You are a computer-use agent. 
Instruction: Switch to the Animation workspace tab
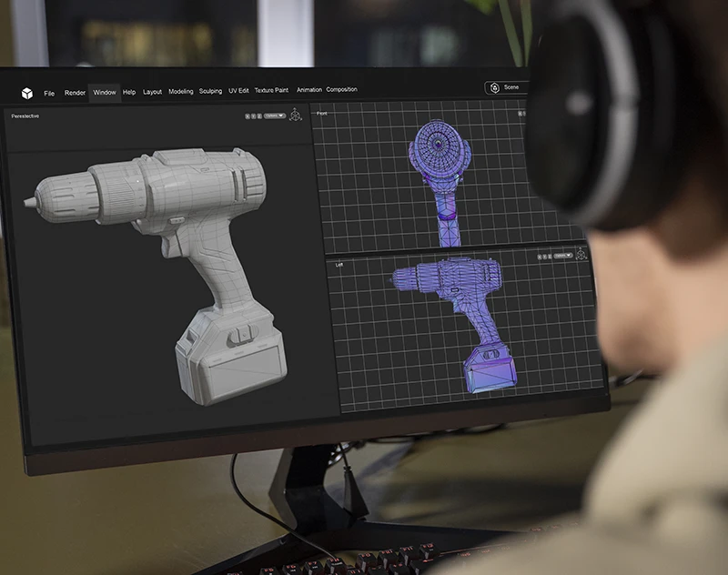tap(309, 89)
